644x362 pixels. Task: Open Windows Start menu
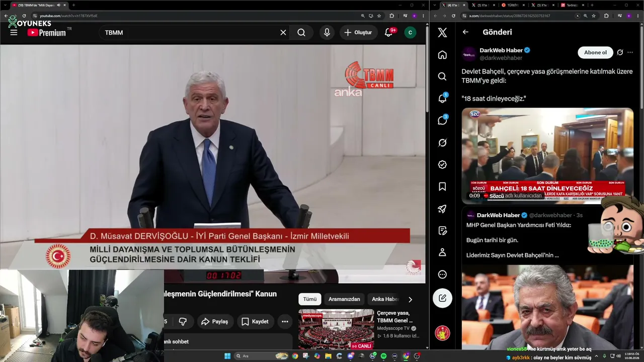227,356
